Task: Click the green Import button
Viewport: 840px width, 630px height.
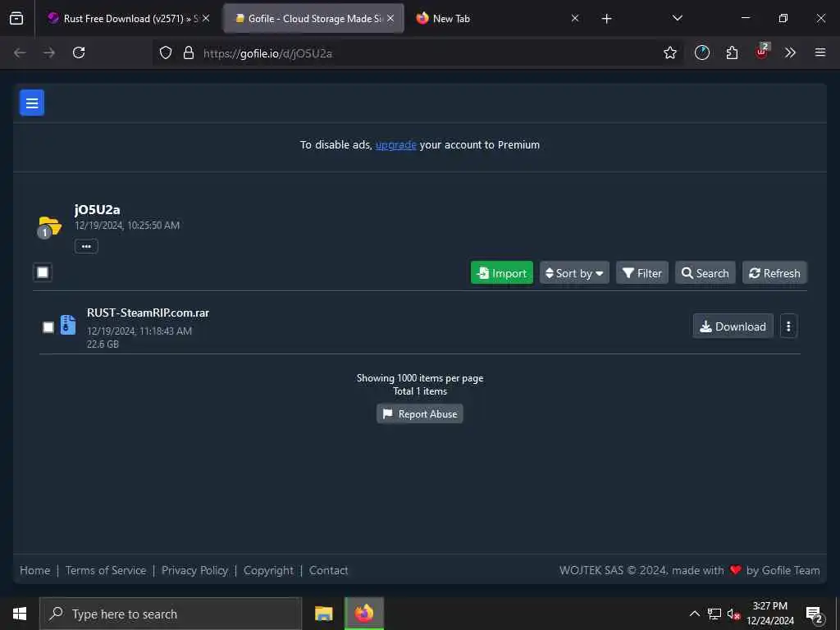Action: pyautogui.click(x=501, y=273)
